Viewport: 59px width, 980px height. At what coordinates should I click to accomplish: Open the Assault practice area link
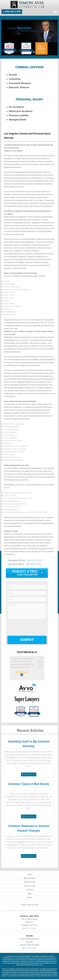click(x=13, y=75)
